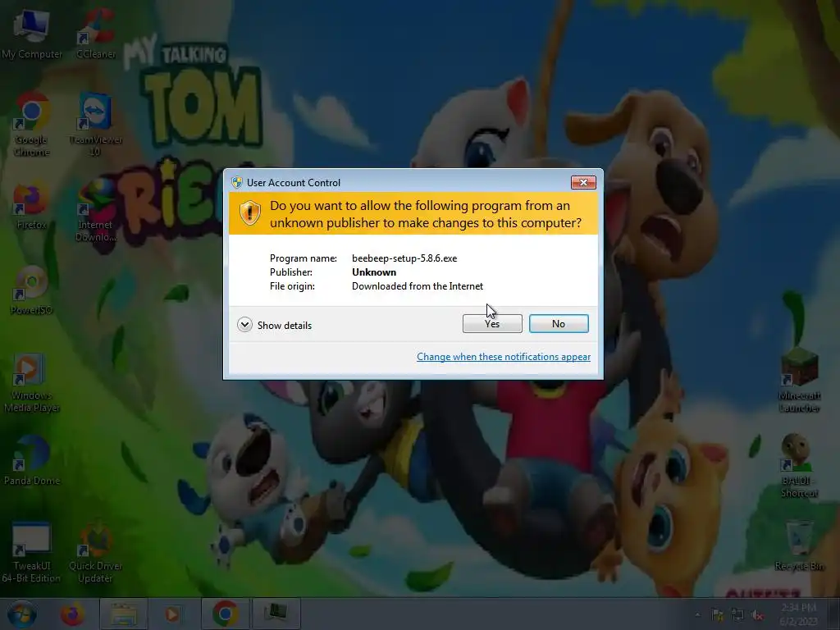Open Windows Media Player desktop shortcut
This screenshot has width=840, height=630.
(32, 383)
